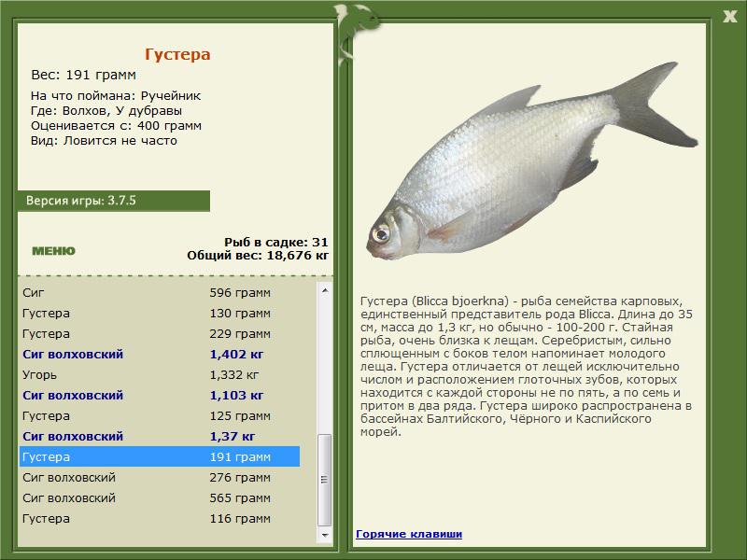
Task: Open the Горячие клавиши link
Action: pyautogui.click(x=409, y=534)
